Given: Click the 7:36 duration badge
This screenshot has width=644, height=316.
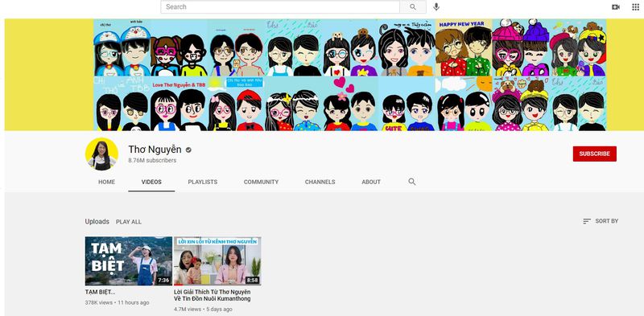Looking at the screenshot, I should (x=163, y=281).
